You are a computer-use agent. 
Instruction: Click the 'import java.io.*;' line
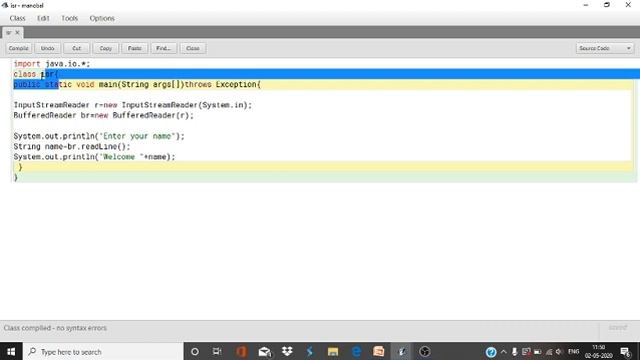tap(51, 64)
